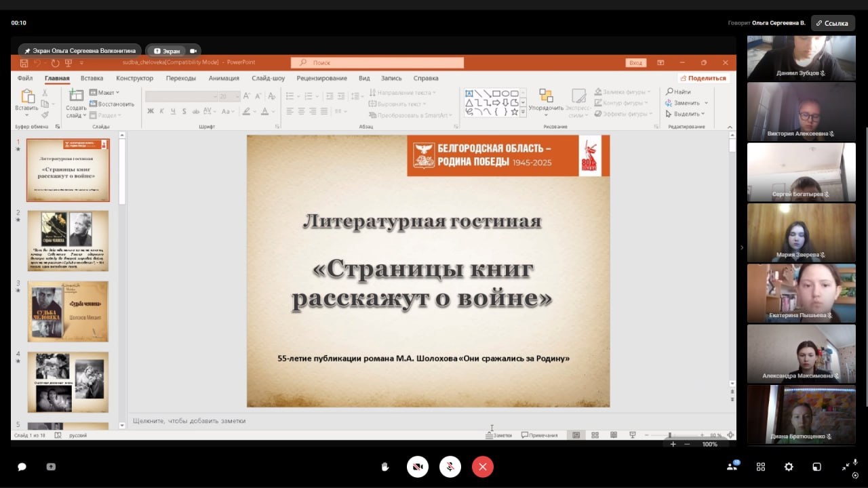Click Восстановить reset button
The image size is (868, 488).
112,104
